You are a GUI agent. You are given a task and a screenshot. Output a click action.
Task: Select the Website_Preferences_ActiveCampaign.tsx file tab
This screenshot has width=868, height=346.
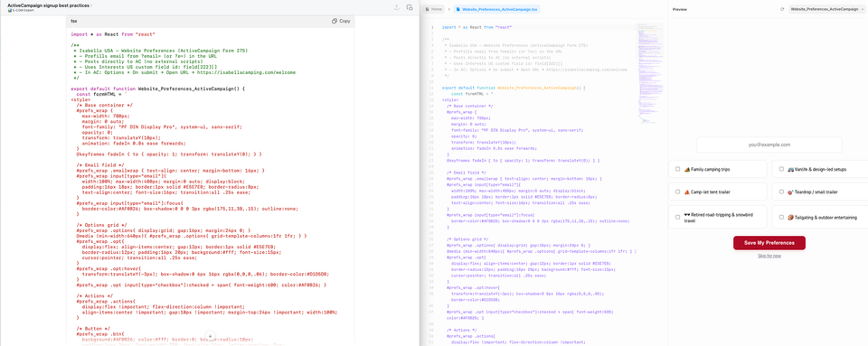(x=496, y=9)
